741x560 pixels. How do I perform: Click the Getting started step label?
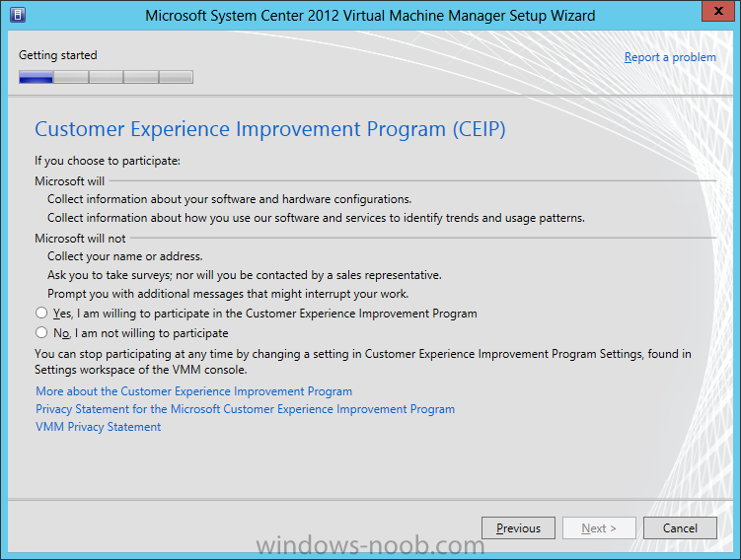pos(58,55)
